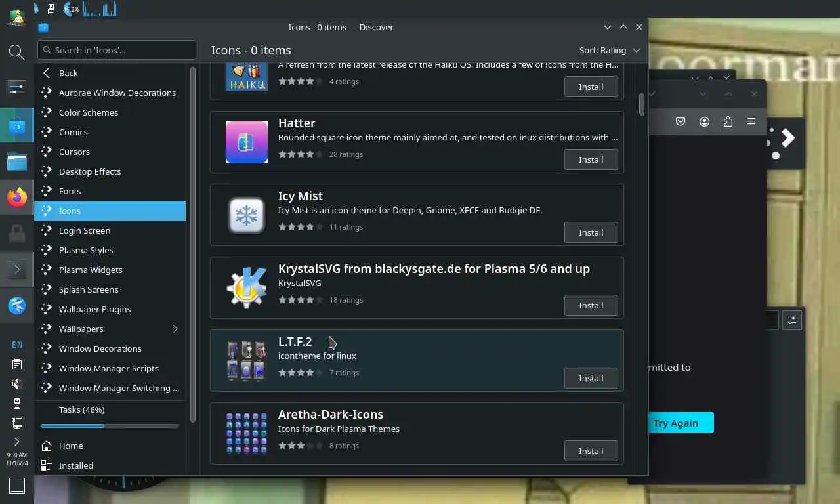Open the Haiku icon theme thumbnail

pos(246,77)
